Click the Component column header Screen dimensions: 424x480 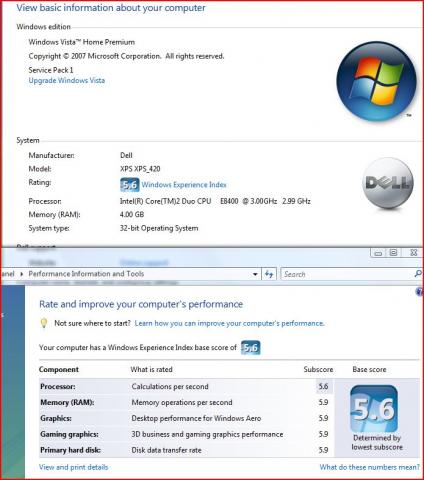(59, 370)
